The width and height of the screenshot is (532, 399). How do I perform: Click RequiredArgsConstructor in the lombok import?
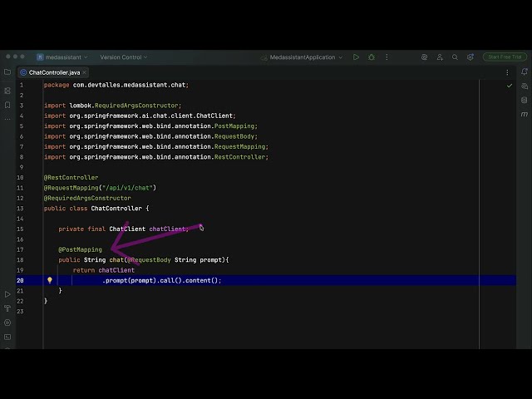[136, 106]
